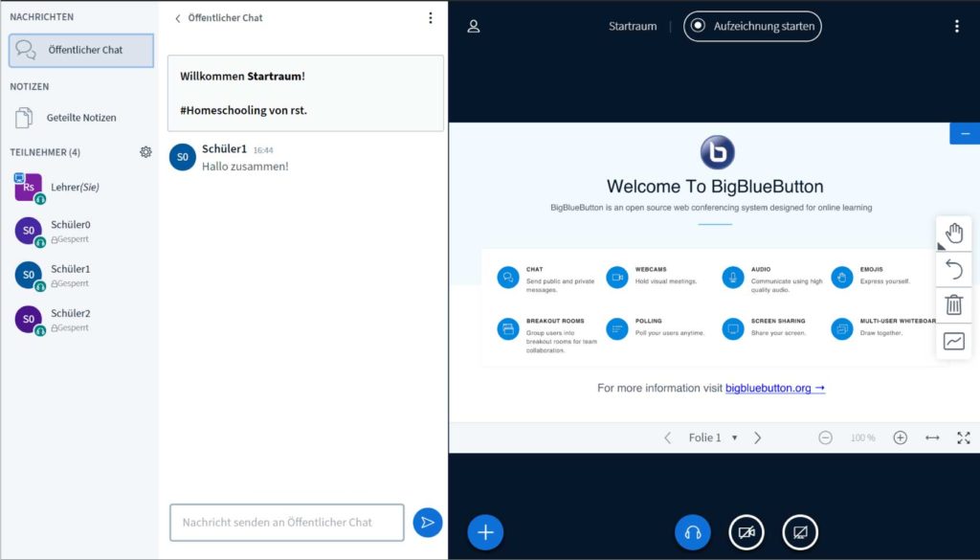Select the hand pan tool
The height and width of the screenshot is (560, 980).
(954, 234)
